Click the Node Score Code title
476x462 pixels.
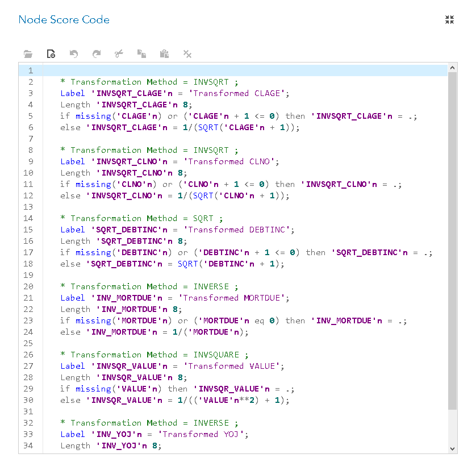click(x=64, y=19)
